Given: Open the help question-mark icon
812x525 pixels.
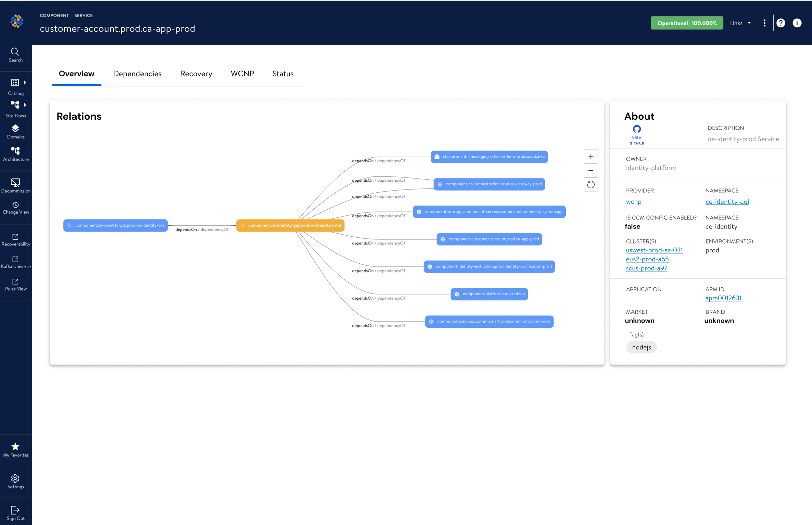Looking at the screenshot, I should [781, 23].
